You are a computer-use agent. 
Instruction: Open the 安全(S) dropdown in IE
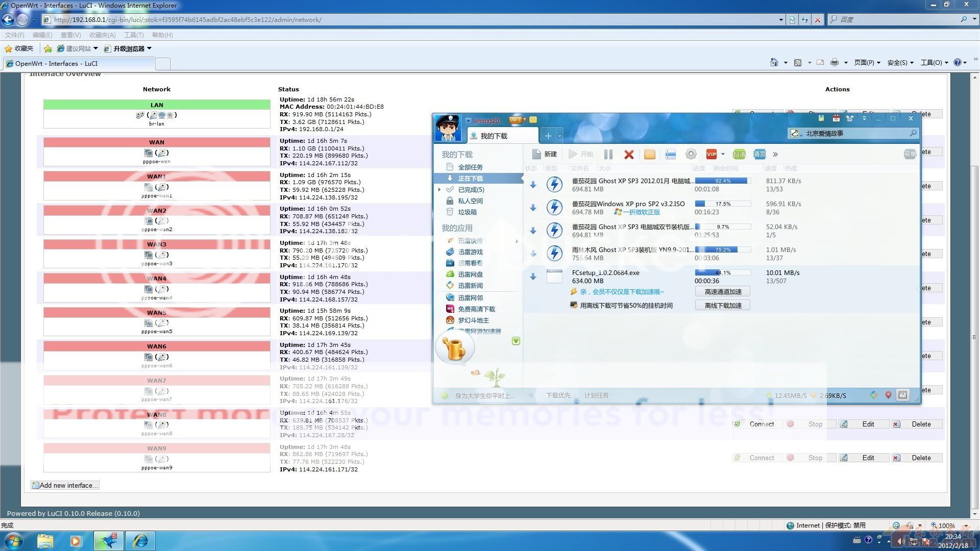pos(900,62)
